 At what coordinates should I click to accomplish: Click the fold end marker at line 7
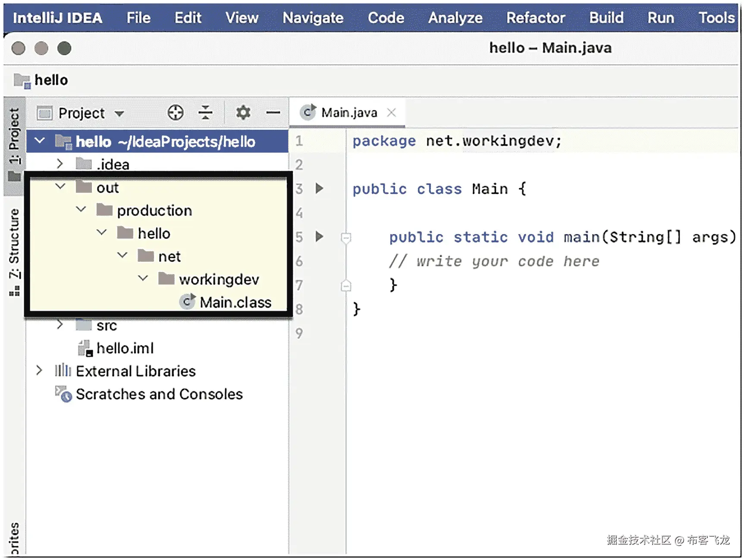click(x=346, y=286)
